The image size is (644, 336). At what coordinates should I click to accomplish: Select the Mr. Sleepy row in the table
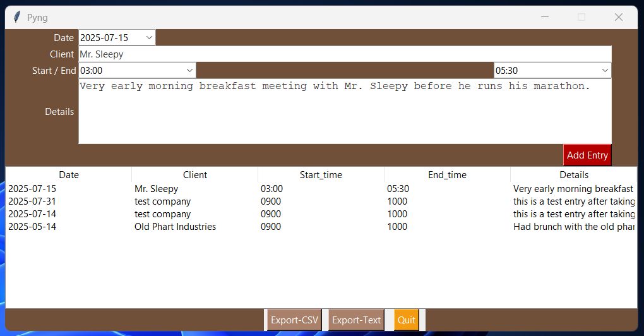coord(157,189)
